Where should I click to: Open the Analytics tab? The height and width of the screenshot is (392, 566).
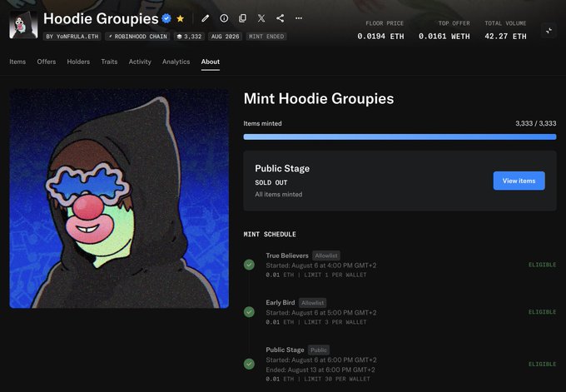[176, 62]
